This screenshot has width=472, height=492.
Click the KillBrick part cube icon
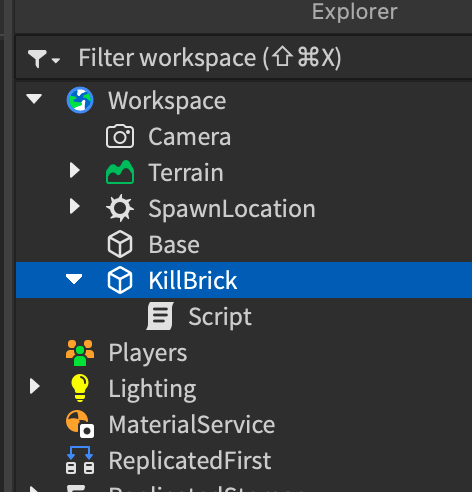click(120, 280)
